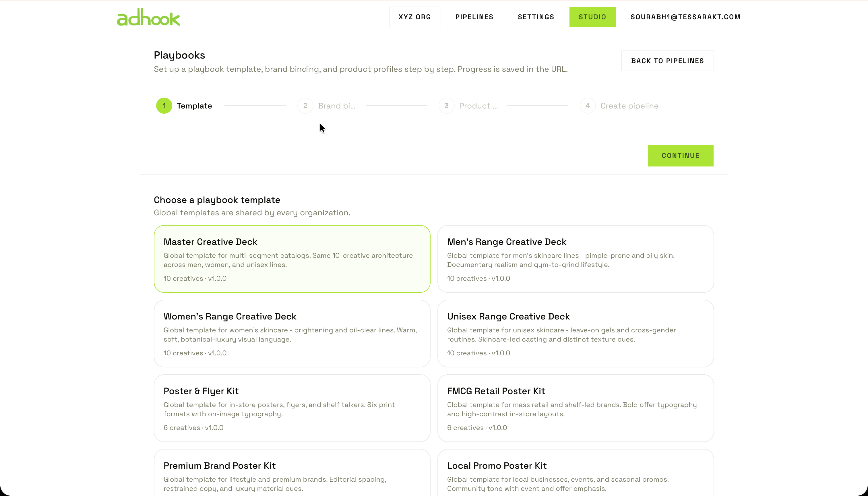
Task: Click the adhook logo
Action: coord(148,17)
